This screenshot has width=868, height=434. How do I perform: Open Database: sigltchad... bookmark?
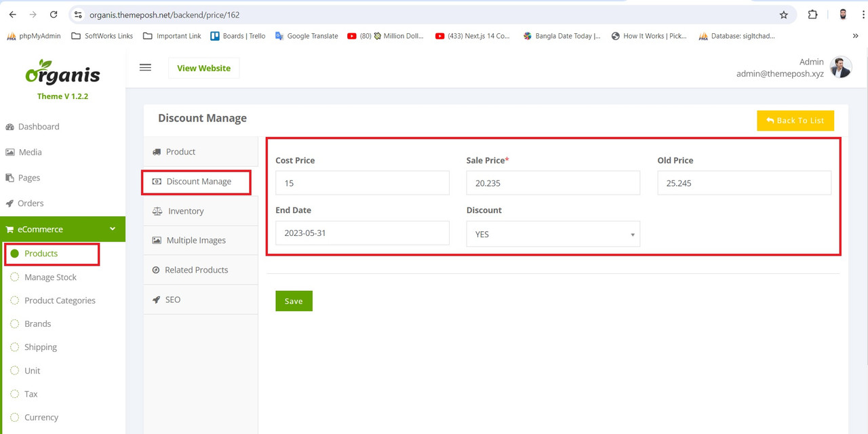[x=736, y=36]
